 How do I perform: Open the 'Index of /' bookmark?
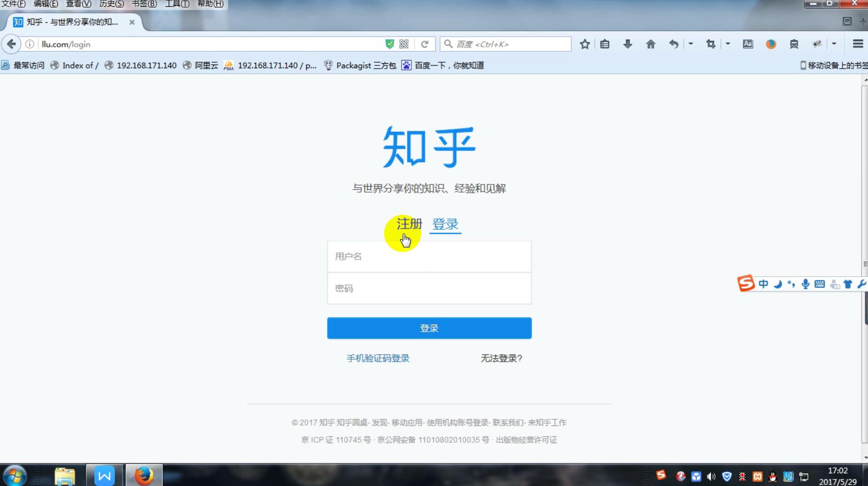click(75, 66)
